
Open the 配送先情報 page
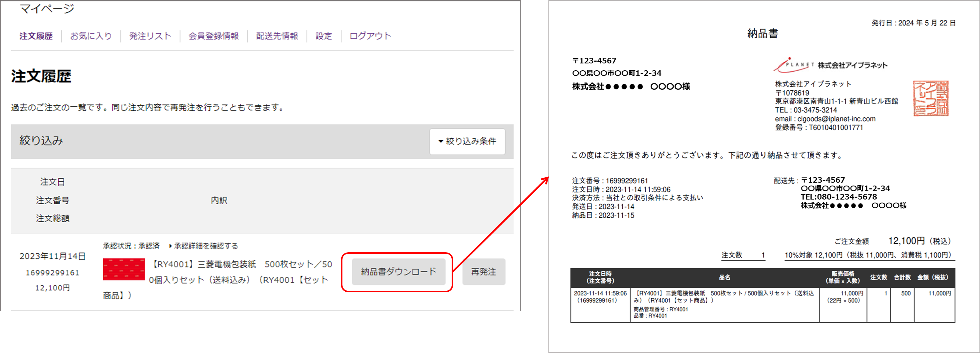click(277, 36)
